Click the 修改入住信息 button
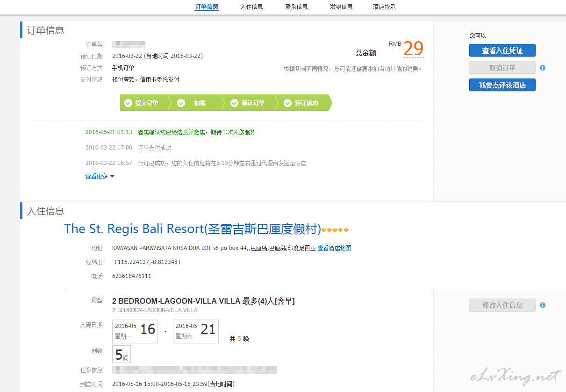This screenshot has height=392, width=566. 502,305
